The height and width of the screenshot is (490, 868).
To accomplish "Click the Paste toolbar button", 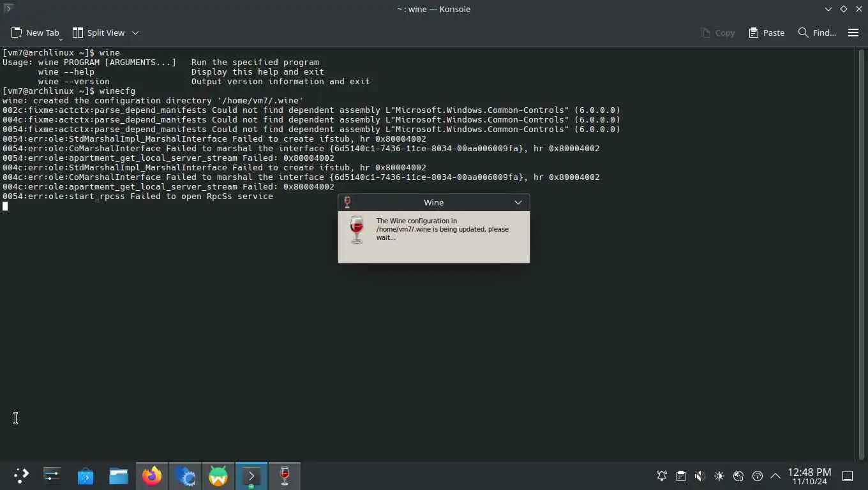I will (767, 33).
